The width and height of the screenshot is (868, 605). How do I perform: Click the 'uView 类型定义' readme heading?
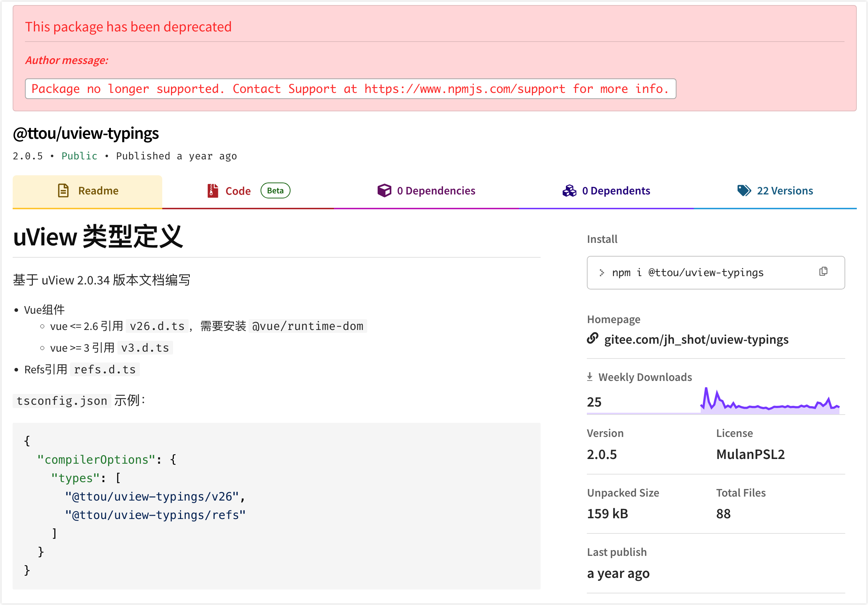tap(98, 237)
